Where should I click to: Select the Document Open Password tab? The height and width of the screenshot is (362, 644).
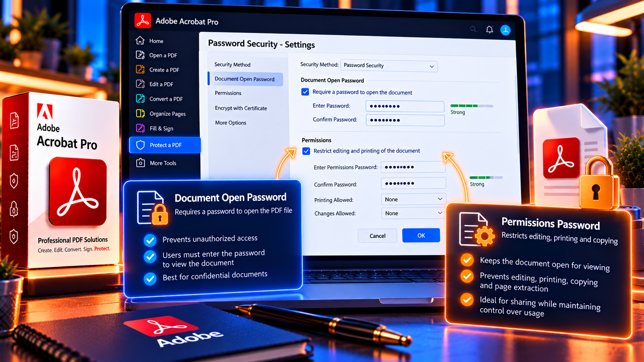tap(245, 79)
